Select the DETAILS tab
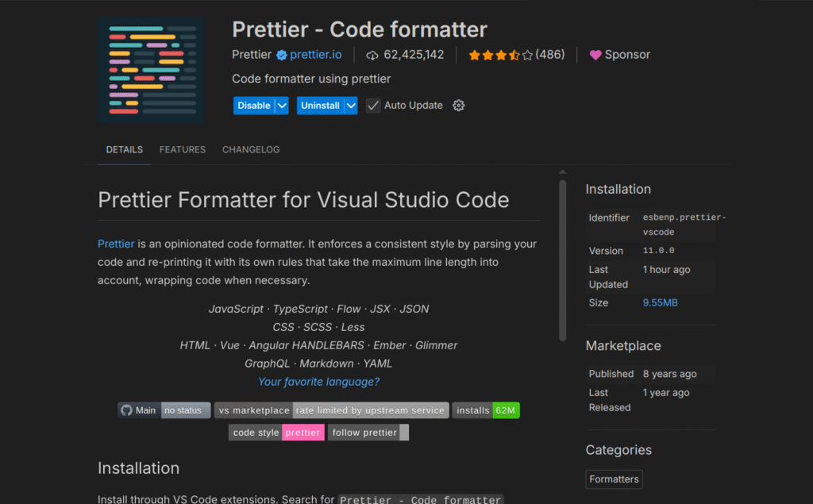This screenshot has height=504, width=813. coord(125,149)
